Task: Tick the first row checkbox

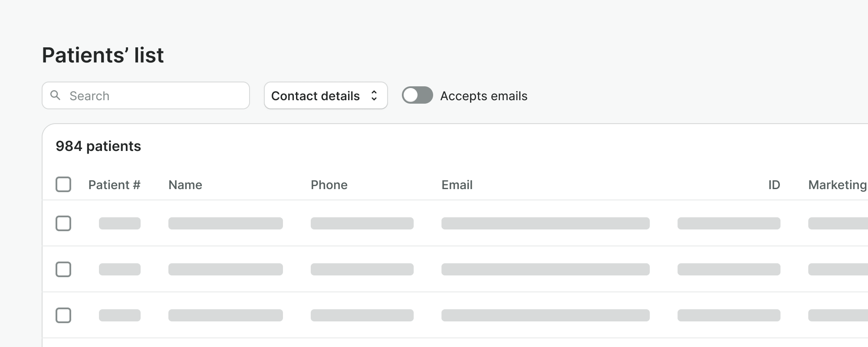Action: [x=63, y=223]
